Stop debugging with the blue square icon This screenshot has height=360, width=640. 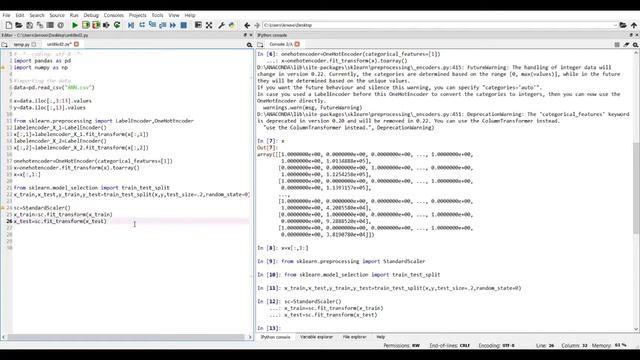[184, 25]
